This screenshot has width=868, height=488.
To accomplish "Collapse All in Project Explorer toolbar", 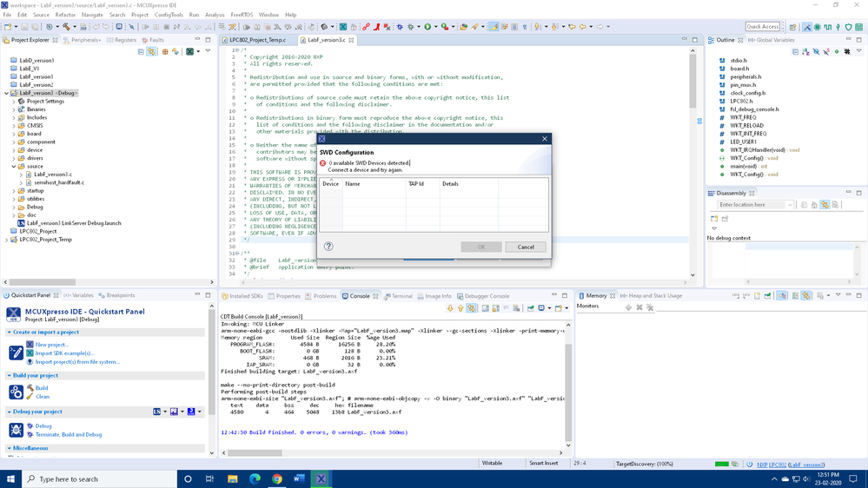I will click(x=141, y=51).
